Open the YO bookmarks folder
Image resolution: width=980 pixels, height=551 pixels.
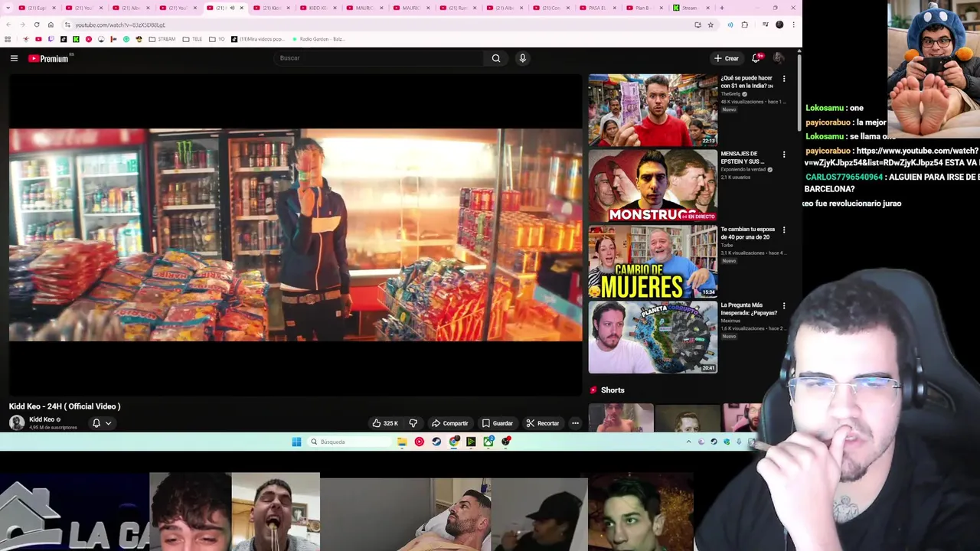click(x=217, y=39)
